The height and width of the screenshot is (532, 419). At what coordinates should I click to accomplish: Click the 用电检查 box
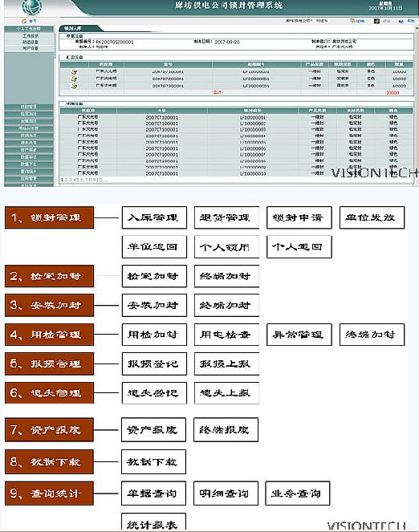(226, 335)
